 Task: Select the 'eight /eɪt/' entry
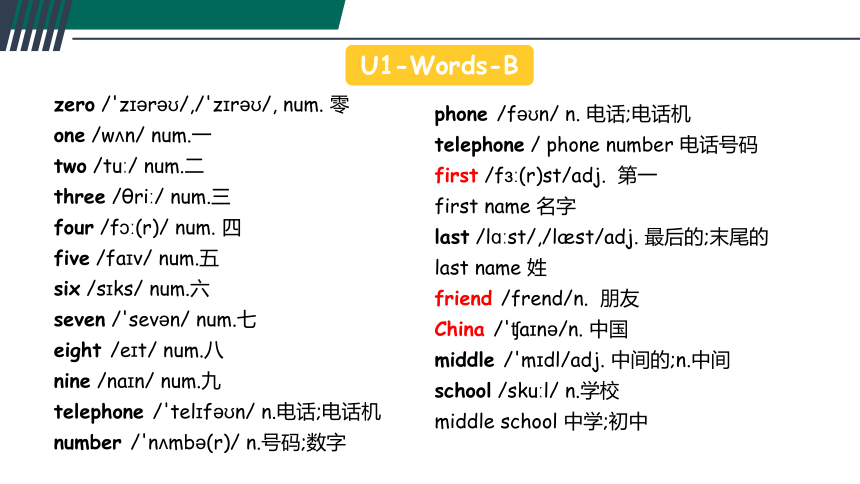click(x=138, y=350)
